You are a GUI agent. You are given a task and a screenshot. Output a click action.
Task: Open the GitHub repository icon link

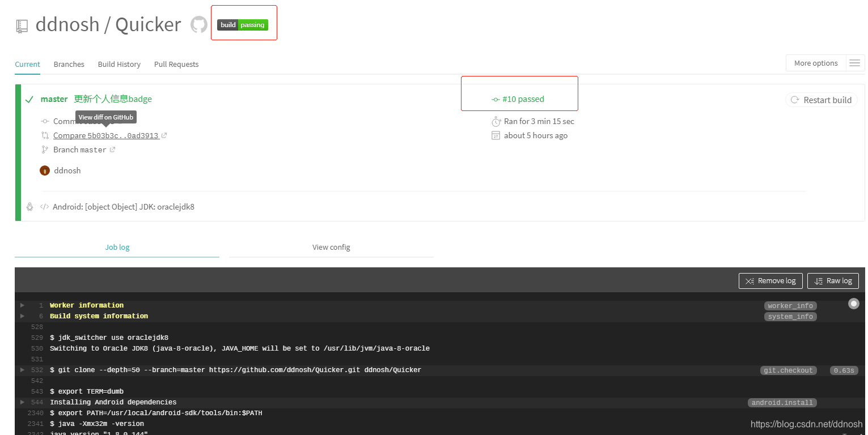tap(198, 25)
